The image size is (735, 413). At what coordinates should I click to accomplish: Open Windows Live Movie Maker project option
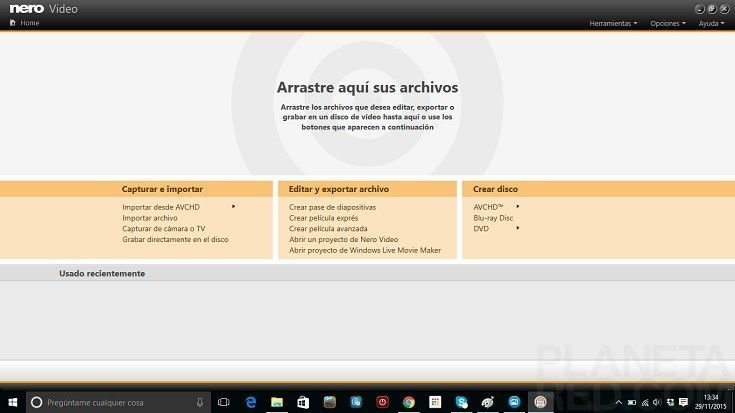coord(365,251)
